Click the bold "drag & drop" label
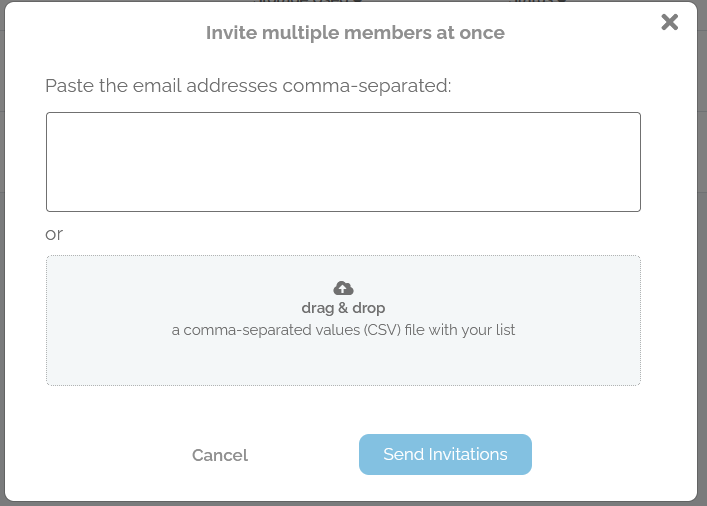The height and width of the screenshot is (506, 707). pos(343,308)
